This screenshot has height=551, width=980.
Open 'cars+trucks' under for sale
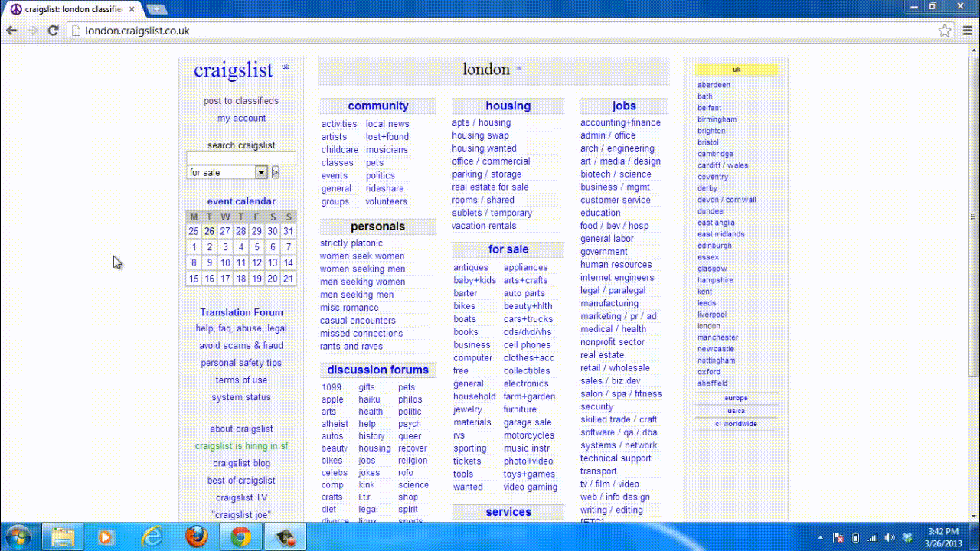tap(528, 319)
